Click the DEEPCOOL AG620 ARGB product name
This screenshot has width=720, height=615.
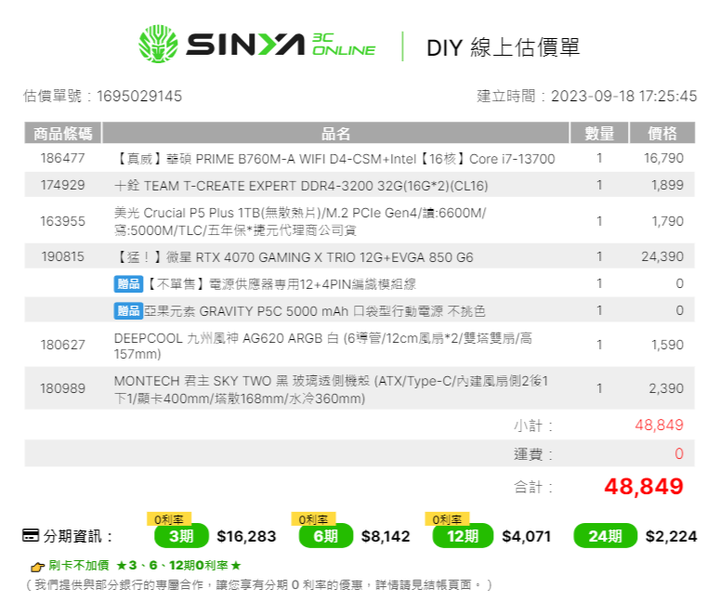tap(323, 346)
